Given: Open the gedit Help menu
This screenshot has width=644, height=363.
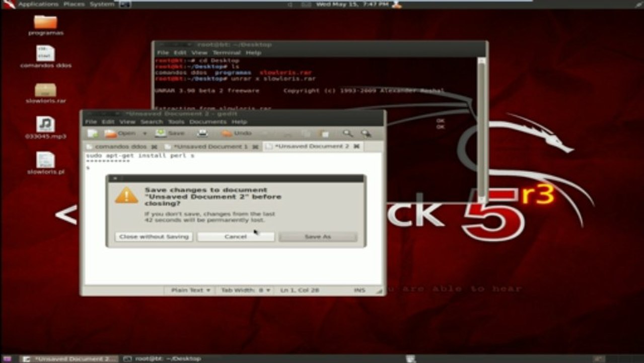Looking at the screenshot, I should pos(239,122).
